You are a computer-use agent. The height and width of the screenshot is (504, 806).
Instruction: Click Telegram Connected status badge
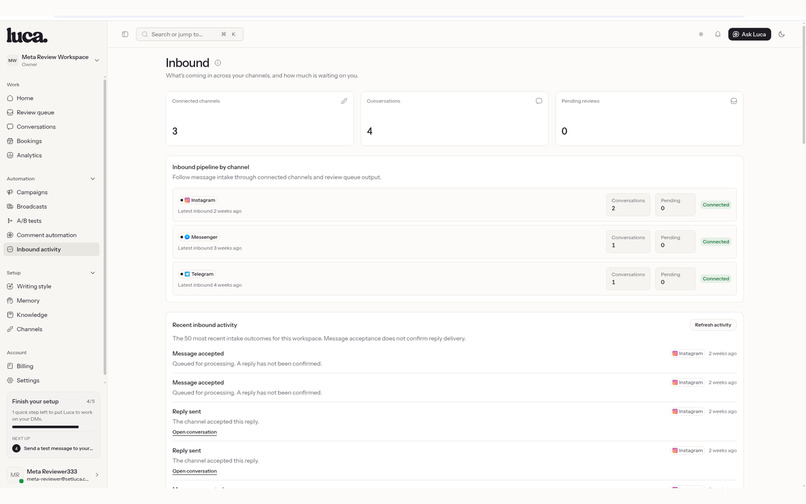[x=716, y=279]
